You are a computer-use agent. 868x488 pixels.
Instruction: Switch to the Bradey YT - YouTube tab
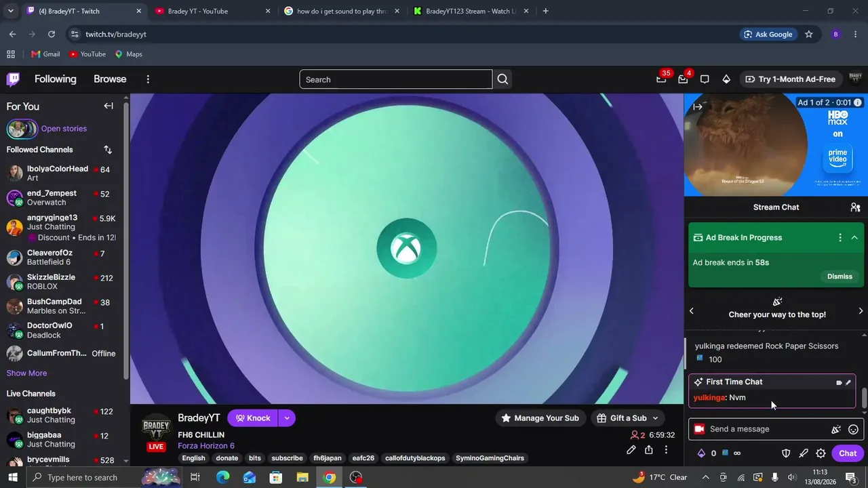213,11
